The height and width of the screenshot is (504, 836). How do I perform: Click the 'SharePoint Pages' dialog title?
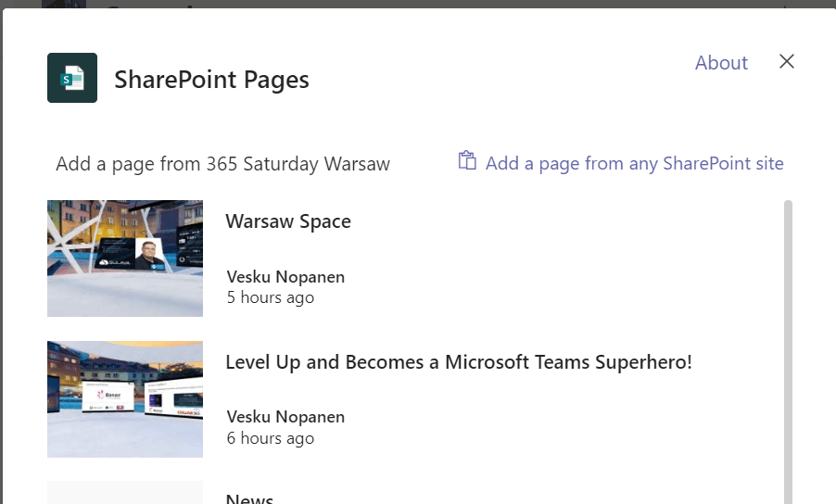click(211, 80)
